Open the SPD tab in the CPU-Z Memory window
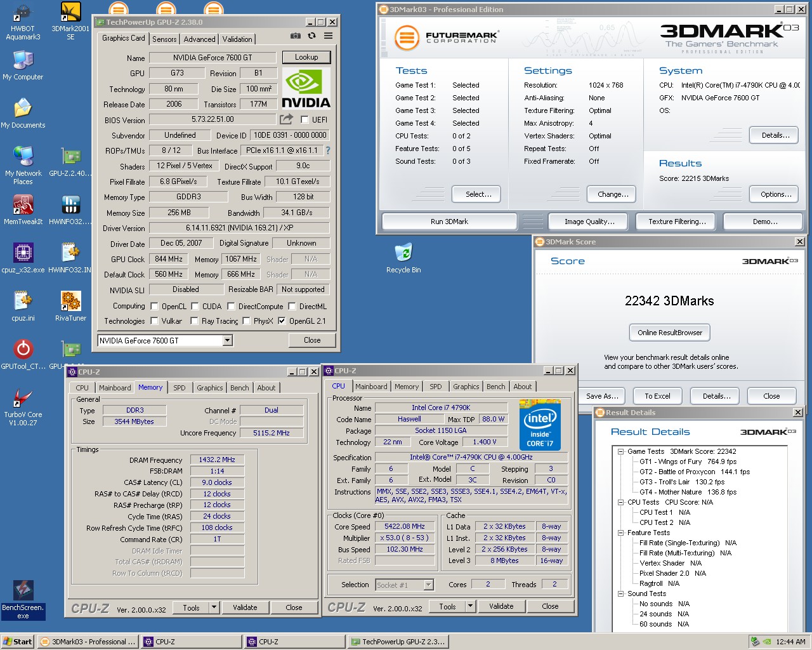 (180, 388)
